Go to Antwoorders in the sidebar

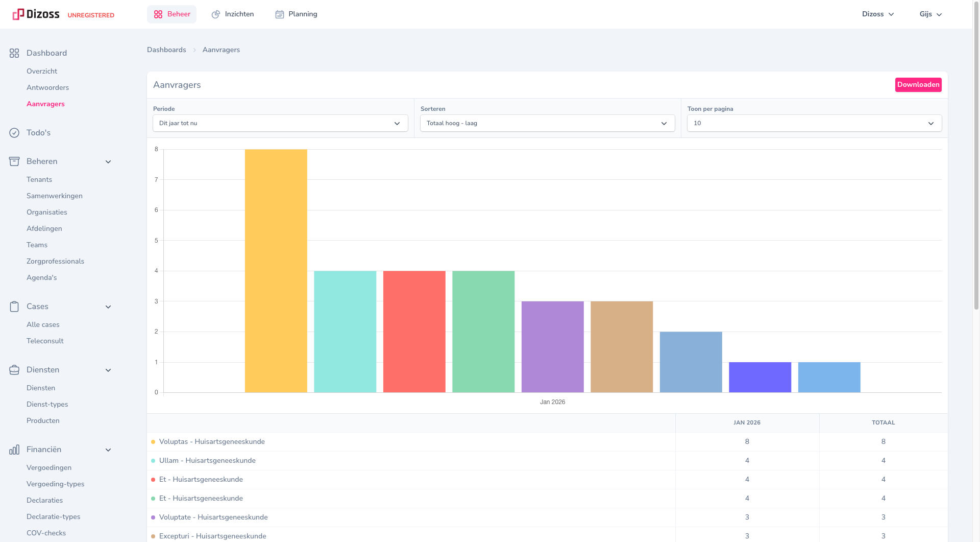[x=47, y=87]
